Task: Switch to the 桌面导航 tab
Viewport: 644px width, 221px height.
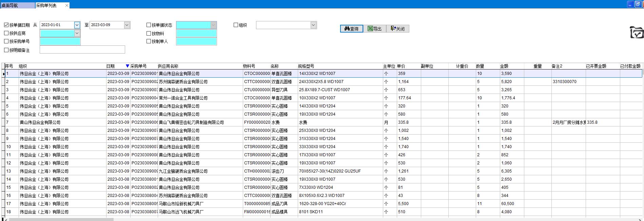Action: click(x=10, y=5)
